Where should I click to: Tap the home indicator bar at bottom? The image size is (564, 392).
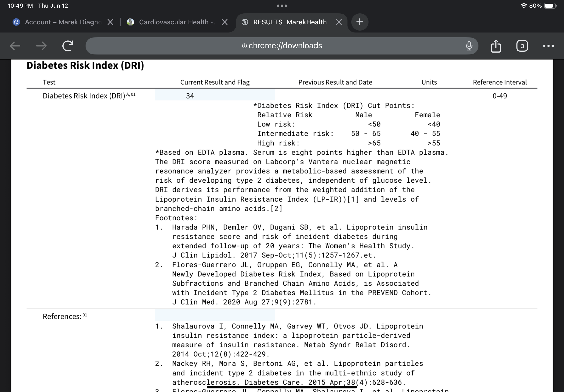[x=282, y=387]
